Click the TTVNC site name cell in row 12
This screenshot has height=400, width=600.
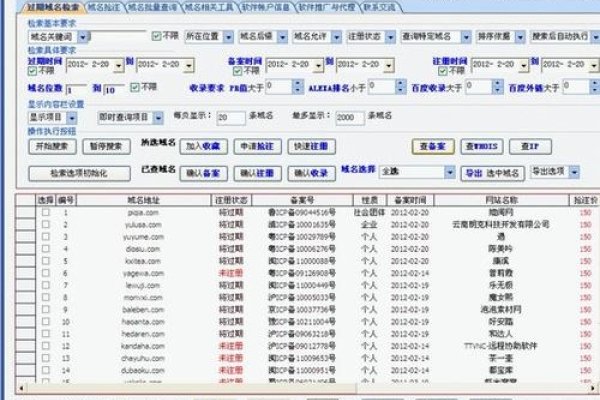pyautogui.click(x=501, y=346)
